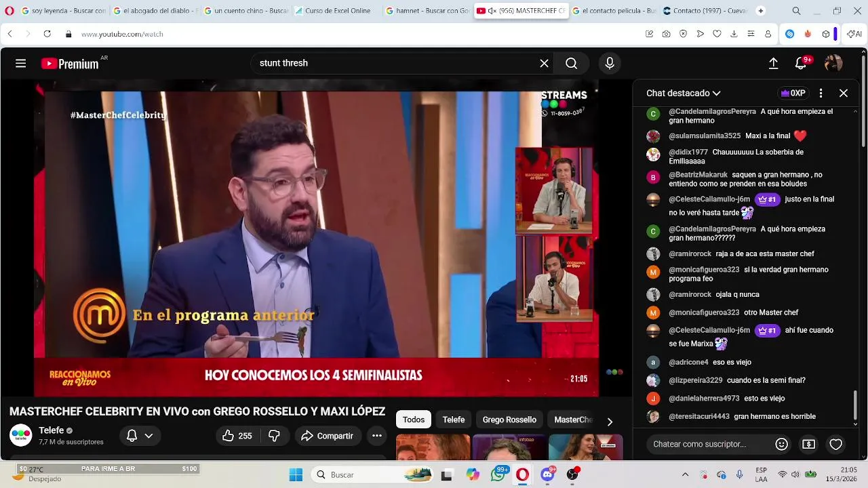Open a new browser tab
This screenshot has height=488, width=868.
[x=760, y=11]
